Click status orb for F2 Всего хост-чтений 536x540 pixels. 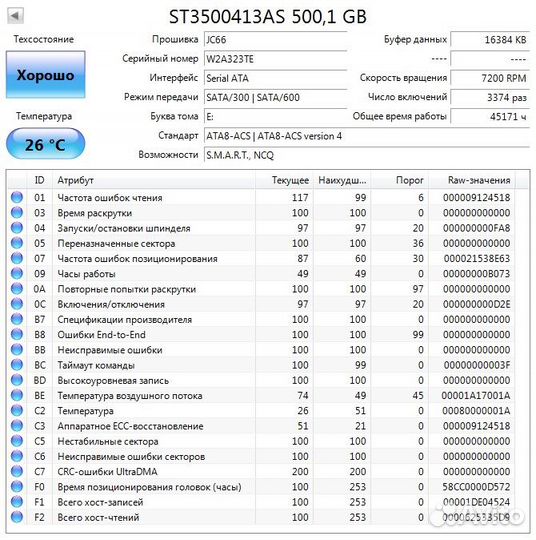(x=17, y=517)
